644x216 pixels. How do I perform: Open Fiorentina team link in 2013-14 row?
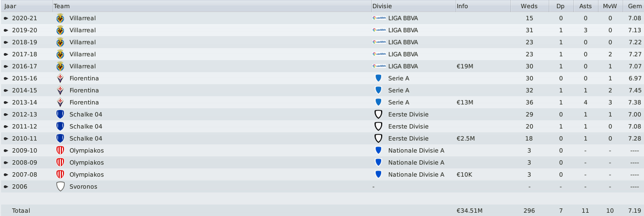click(x=84, y=102)
